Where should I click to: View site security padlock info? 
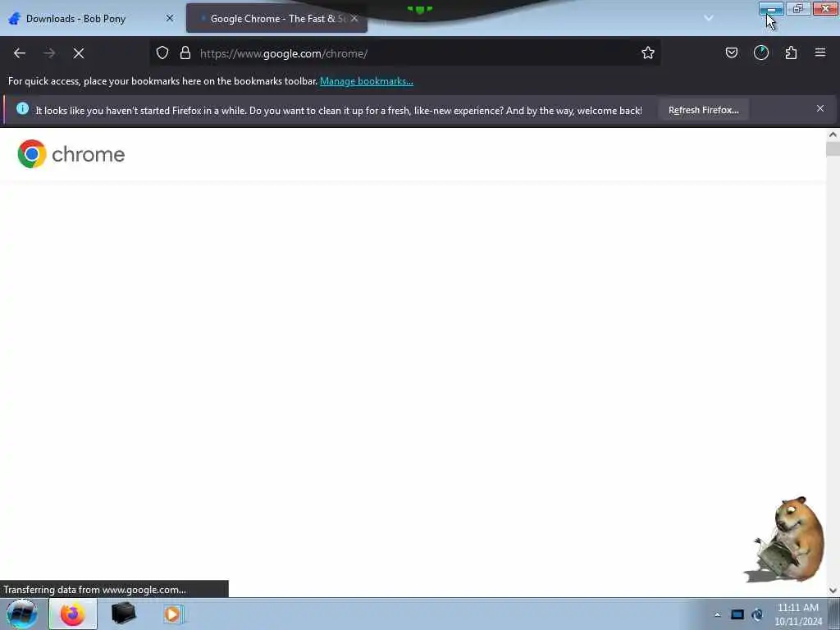pos(185,52)
